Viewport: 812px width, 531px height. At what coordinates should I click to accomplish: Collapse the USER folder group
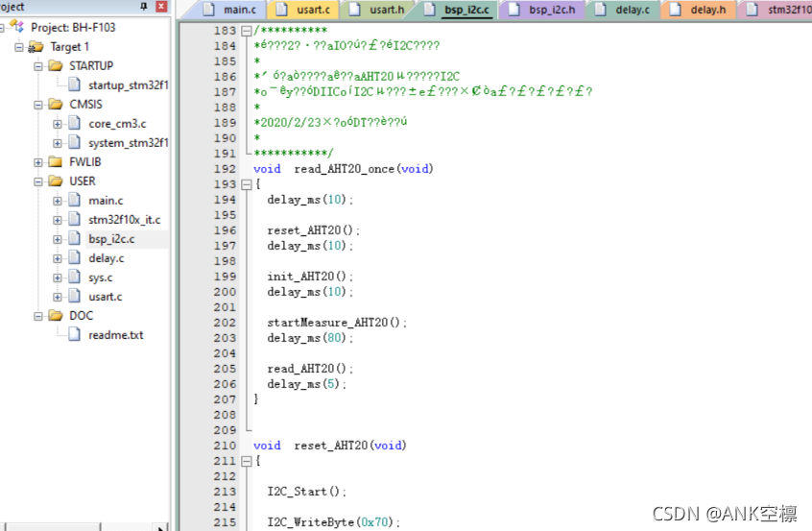point(38,181)
